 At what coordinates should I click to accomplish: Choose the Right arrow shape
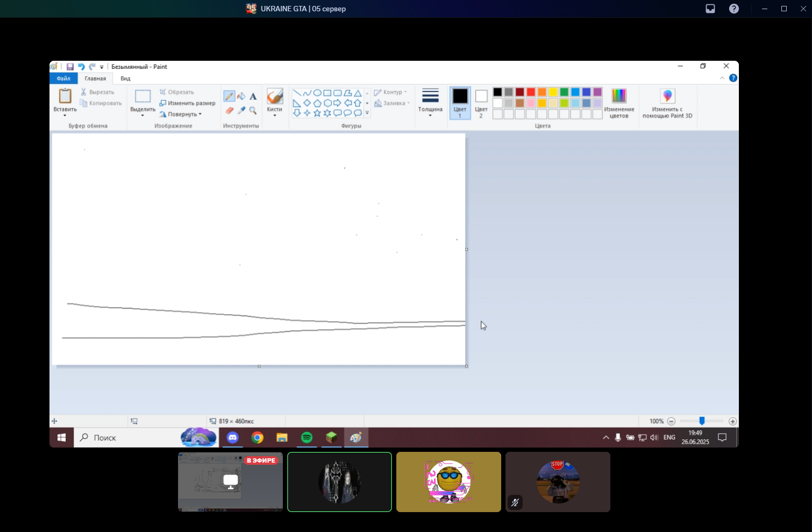(x=338, y=103)
